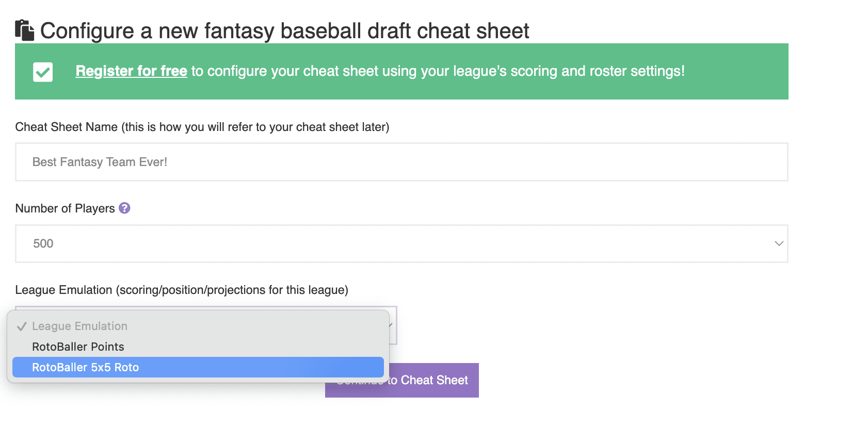Click the Register for free link
The width and height of the screenshot is (868, 428).
coord(131,71)
